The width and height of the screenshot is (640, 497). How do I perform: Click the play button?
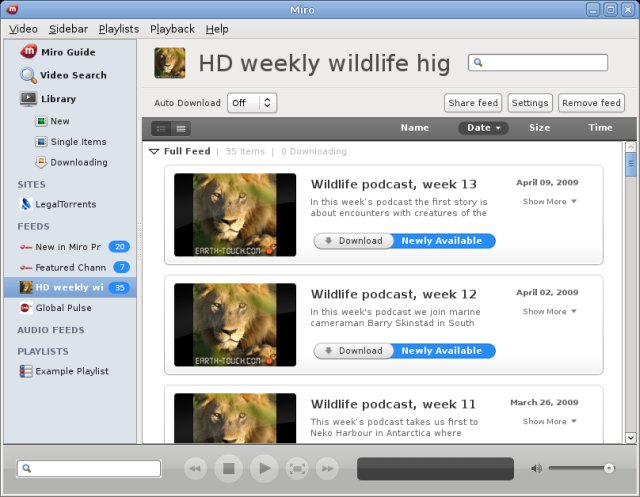coord(264,468)
